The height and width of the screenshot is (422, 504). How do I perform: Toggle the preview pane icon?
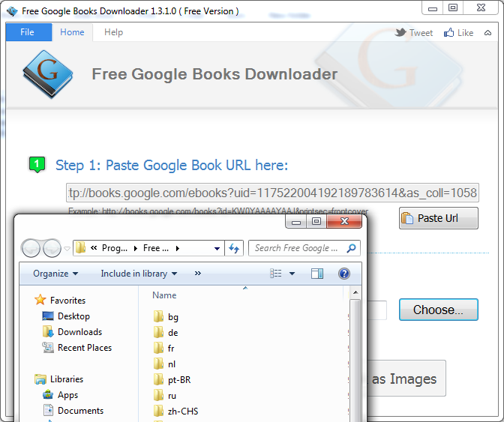317,274
